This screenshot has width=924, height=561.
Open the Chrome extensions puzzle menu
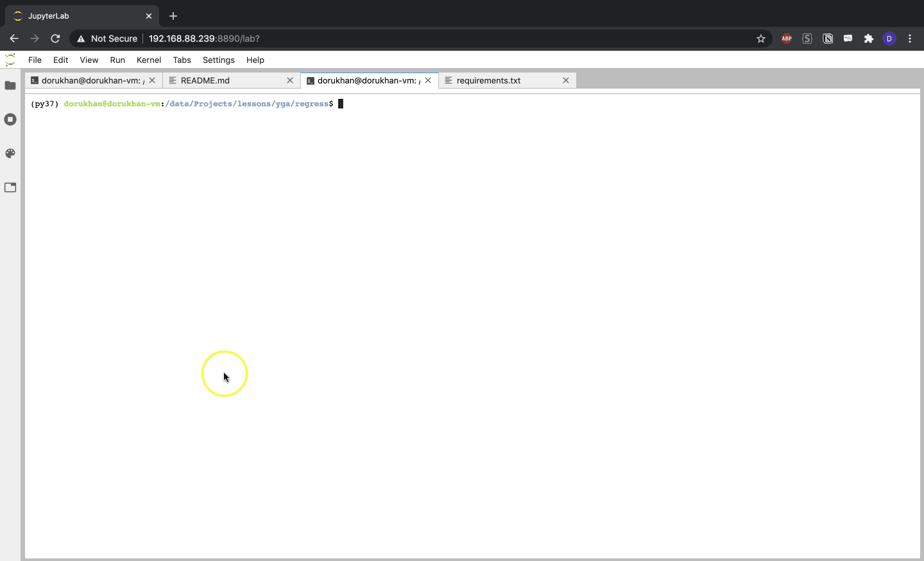[869, 39]
